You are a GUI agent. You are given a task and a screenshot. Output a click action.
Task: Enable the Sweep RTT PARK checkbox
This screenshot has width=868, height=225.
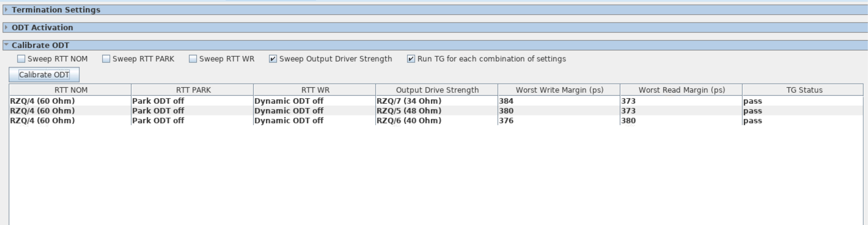106,59
